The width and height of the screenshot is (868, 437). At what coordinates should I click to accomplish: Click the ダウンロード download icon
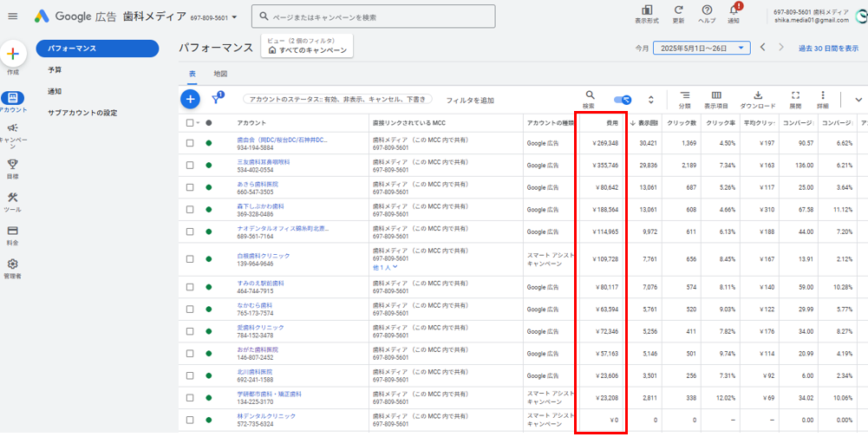757,95
